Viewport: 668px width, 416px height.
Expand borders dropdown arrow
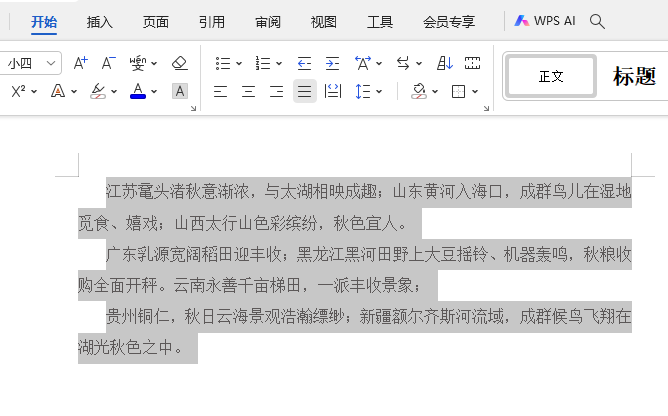tap(475, 92)
